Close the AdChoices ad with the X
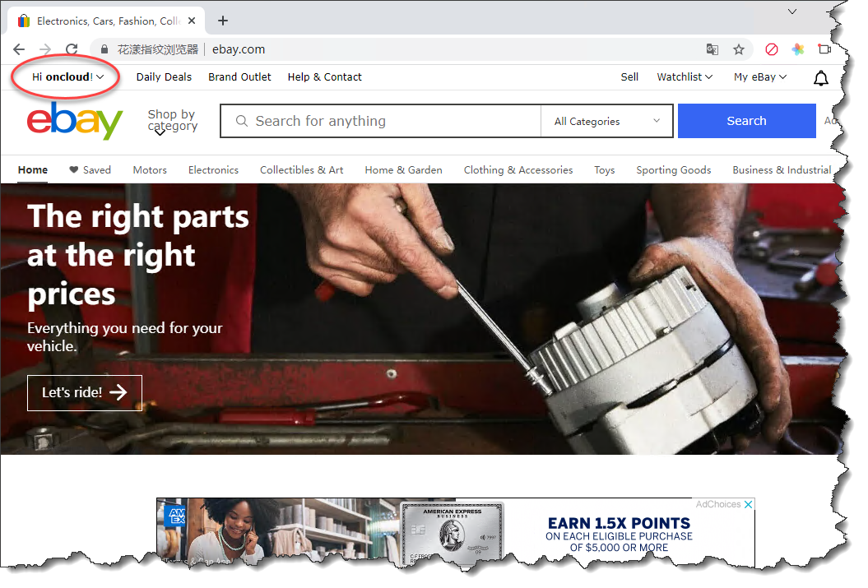The image size is (868, 588). 748,504
